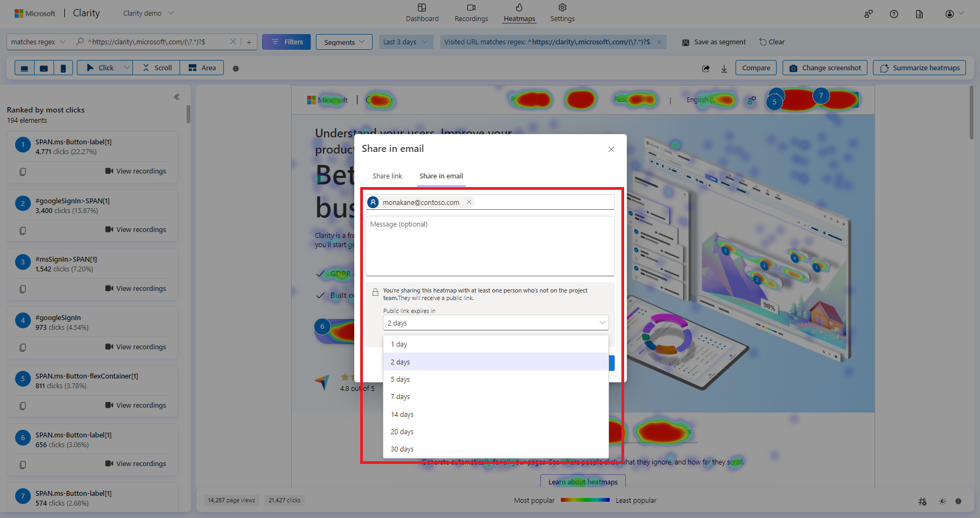Open the help question mark icon
980x518 pixels.
coord(894,14)
